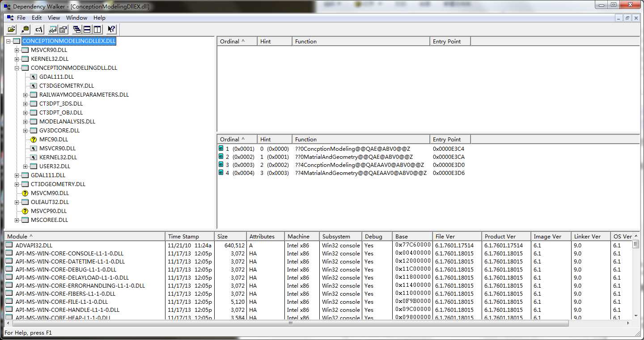The width and height of the screenshot is (644, 340).
Task: Expand the CT3DPT_OBJ.DLL node
Action: 25,113
